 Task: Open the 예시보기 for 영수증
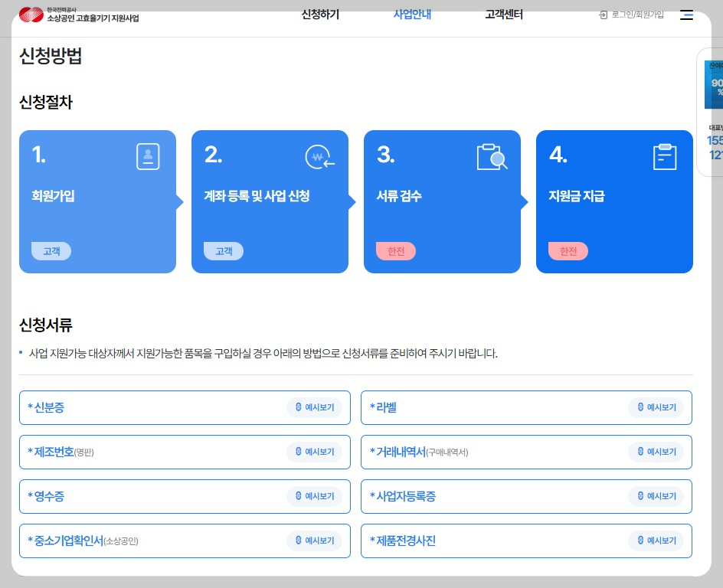pos(315,496)
